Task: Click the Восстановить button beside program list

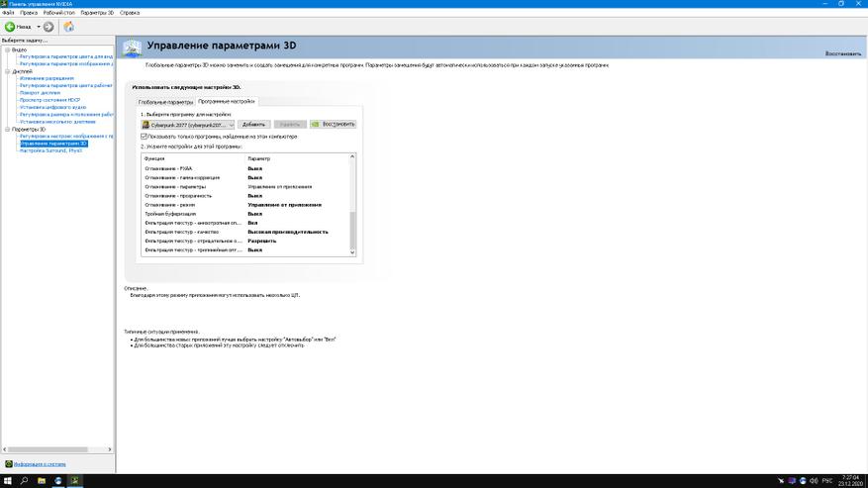Action: [x=333, y=125]
